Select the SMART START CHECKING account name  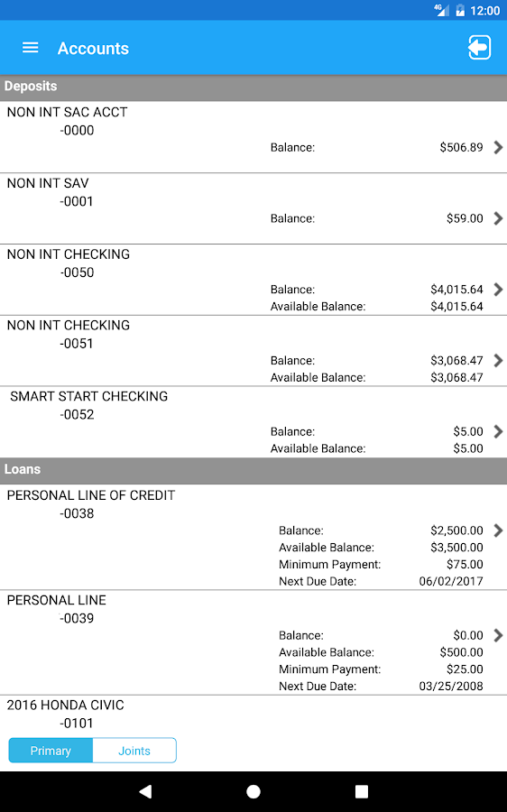[89, 396]
